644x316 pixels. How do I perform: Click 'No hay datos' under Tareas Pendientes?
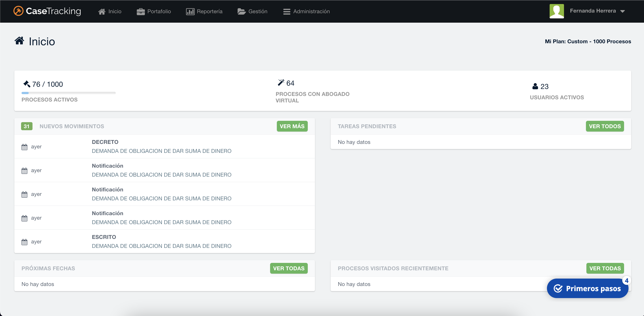click(x=354, y=142)
